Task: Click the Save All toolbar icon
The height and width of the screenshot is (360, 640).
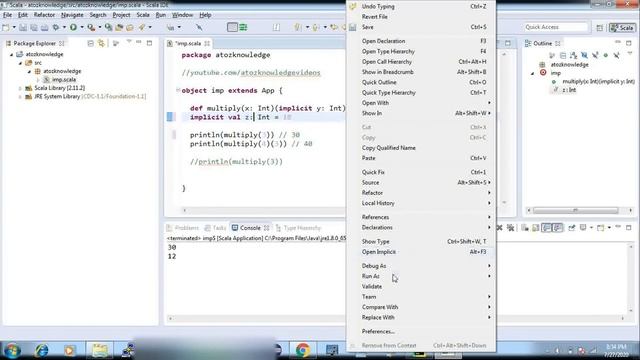Action: click(34, 27)
